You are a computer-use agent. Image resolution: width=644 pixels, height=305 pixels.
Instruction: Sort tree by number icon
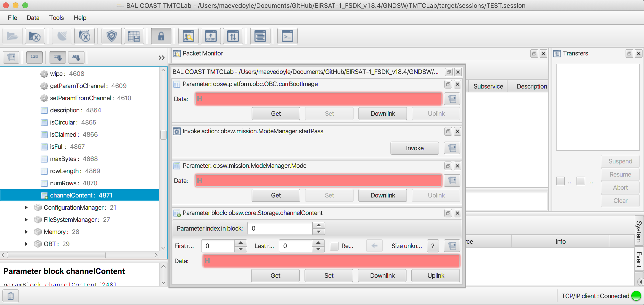point(58,57)
